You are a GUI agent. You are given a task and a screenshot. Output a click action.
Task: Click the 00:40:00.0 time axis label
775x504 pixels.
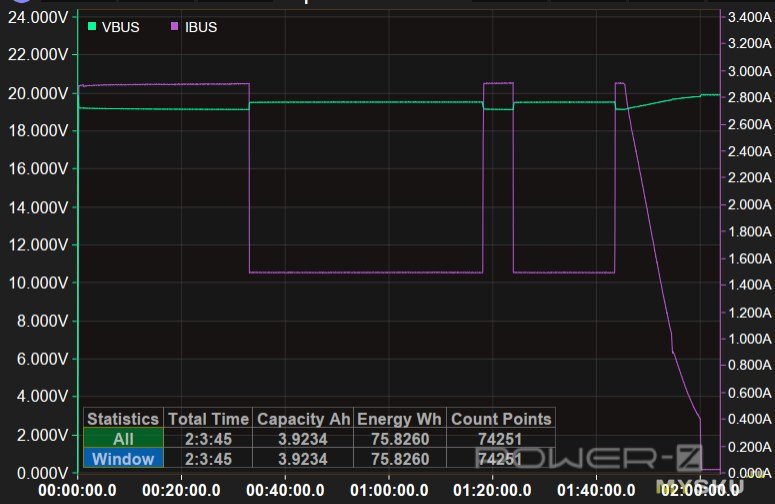285,490
